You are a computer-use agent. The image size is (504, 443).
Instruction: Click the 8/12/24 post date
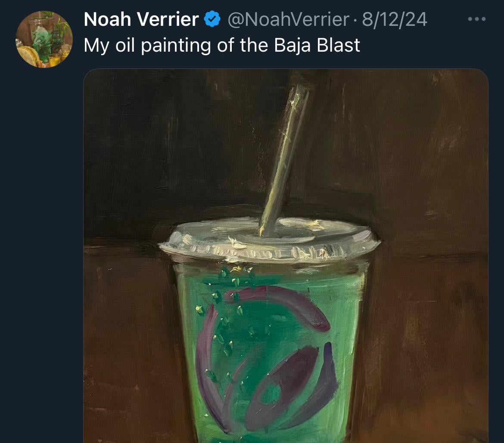[395, 20]
